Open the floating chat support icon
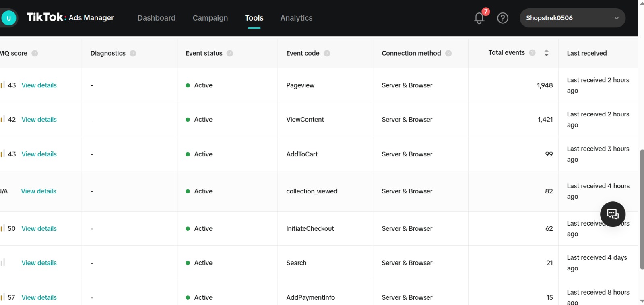Screen dimensions: 644x305 coord(613,214)
